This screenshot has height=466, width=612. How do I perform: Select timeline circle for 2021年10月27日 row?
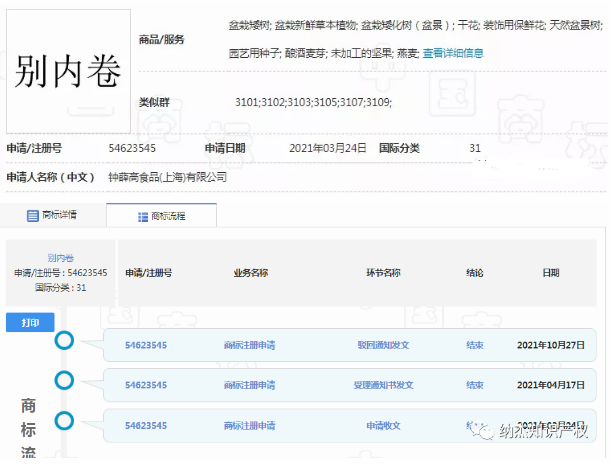64,340
